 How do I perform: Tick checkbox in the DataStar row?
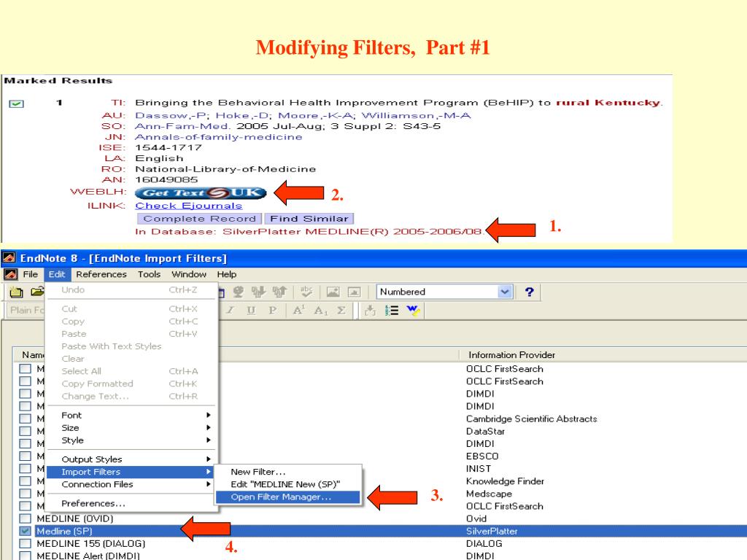26,431
